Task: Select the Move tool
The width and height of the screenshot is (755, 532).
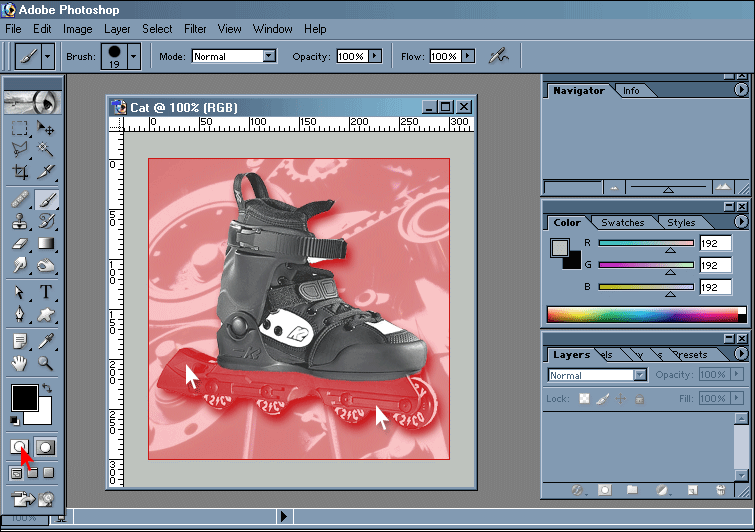Action: (46, 128)
